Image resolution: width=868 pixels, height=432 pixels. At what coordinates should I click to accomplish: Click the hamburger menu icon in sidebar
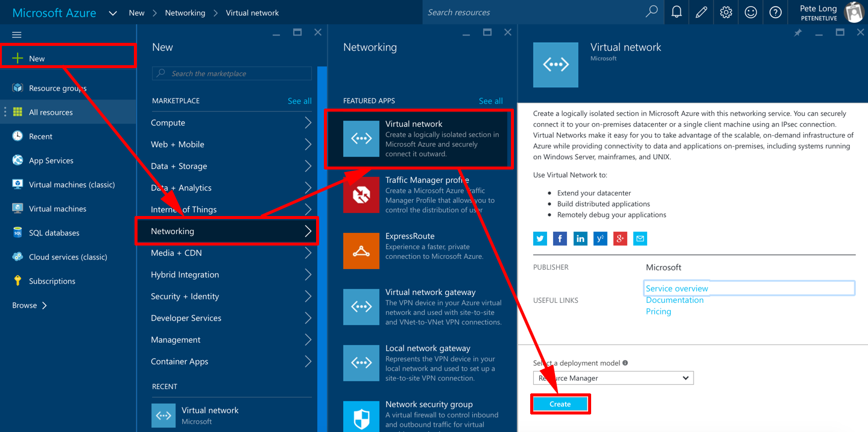click(17, 35)
